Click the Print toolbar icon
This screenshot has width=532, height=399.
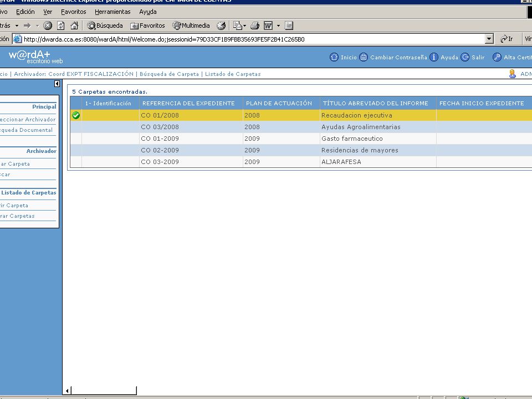tap(255, 25)
